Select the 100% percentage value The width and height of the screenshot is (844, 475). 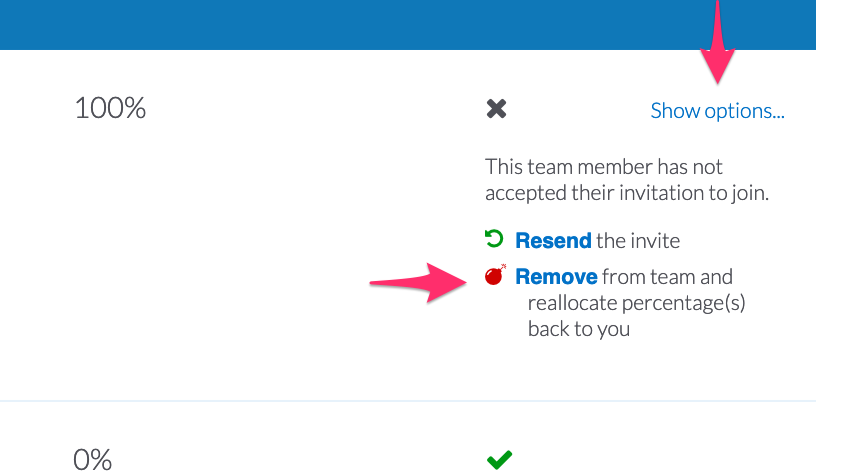[x=110, y=108]
